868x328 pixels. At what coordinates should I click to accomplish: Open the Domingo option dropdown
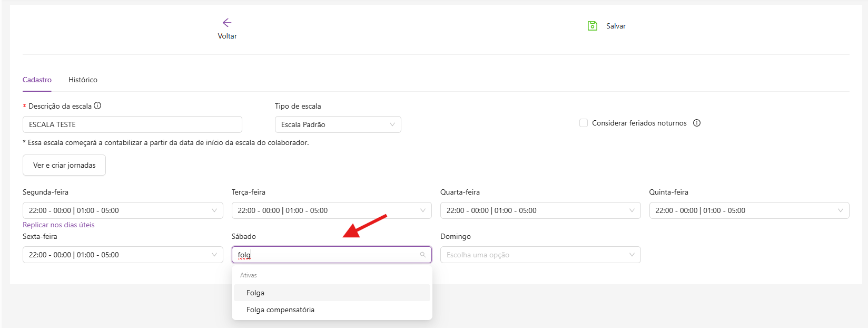click(540, 255)
